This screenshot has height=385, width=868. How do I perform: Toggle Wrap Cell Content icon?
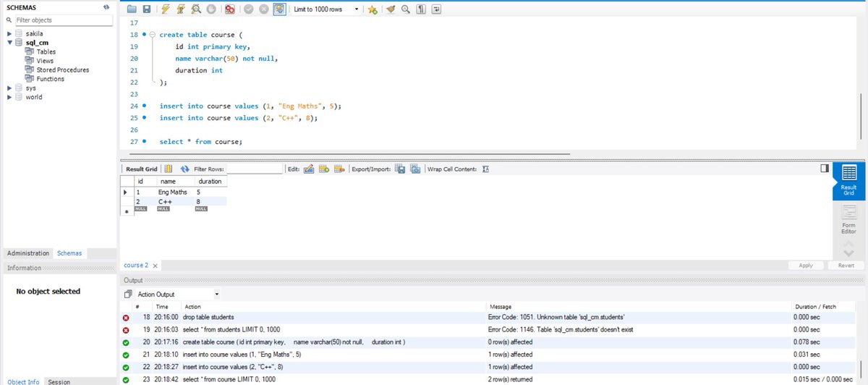486,169
